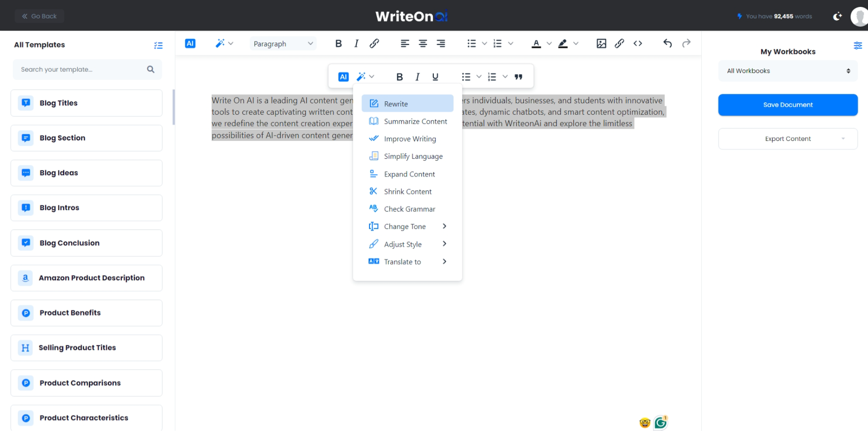
Task: Open Amazon Product Description template
Action: (87, 278)
